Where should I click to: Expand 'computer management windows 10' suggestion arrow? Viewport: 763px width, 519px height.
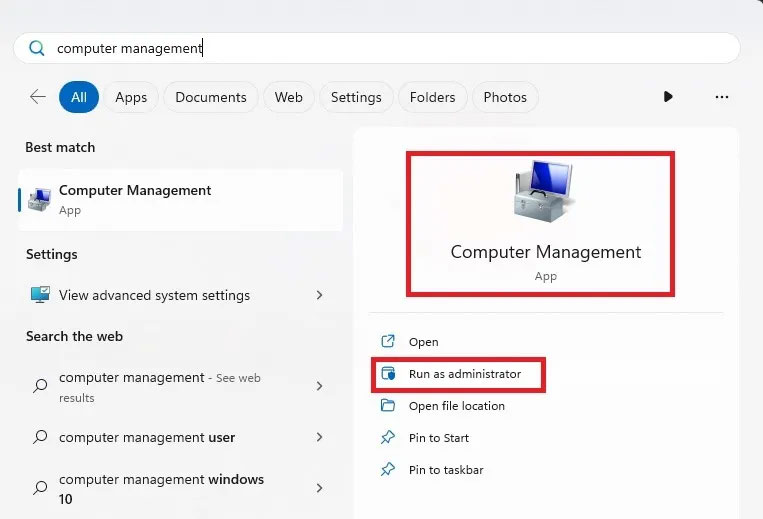pyautogui.click(x=320, y=488)
